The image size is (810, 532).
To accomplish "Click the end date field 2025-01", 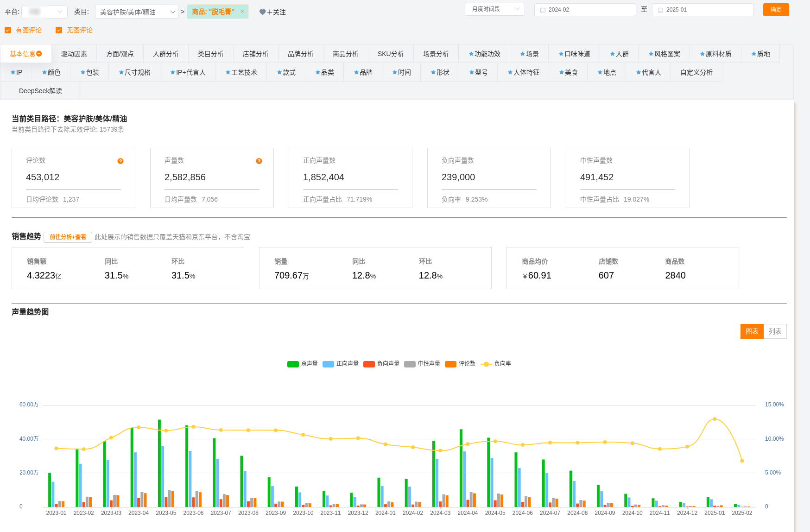I will coord(703,10).
